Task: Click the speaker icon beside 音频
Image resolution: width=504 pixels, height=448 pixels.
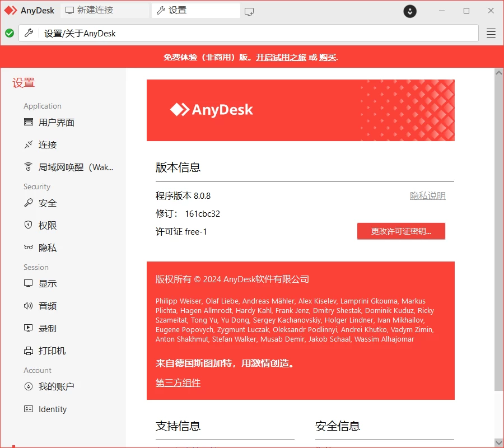Action: click(29, 306)
